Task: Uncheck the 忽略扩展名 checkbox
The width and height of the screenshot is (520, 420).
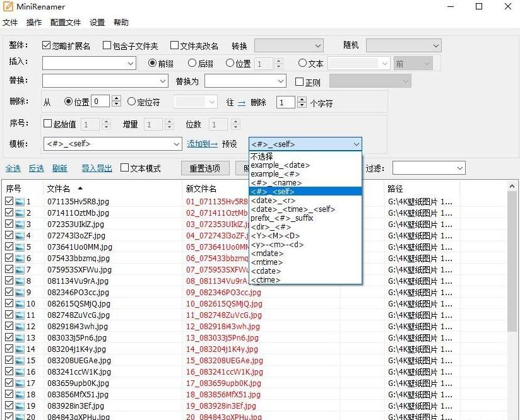Action: click(x=47, y=44)
